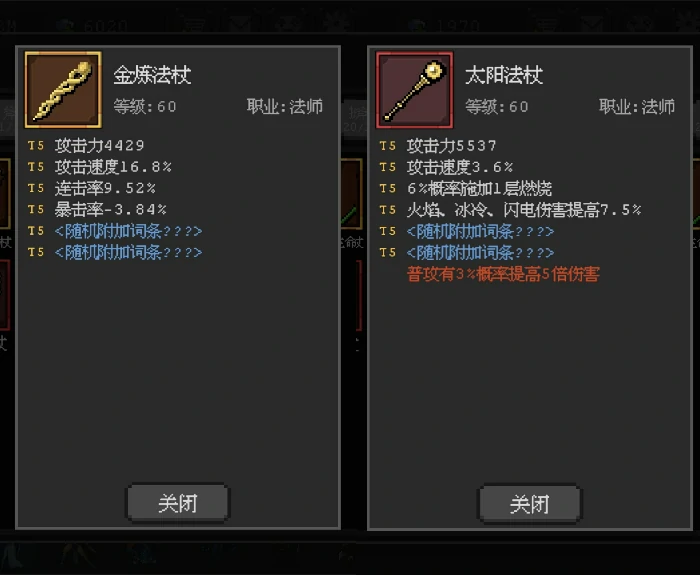Click 火焰、冰冷、闪电伤害提高7.5% stat line
This screenshot has height=575, width=700.
[524, 210]
